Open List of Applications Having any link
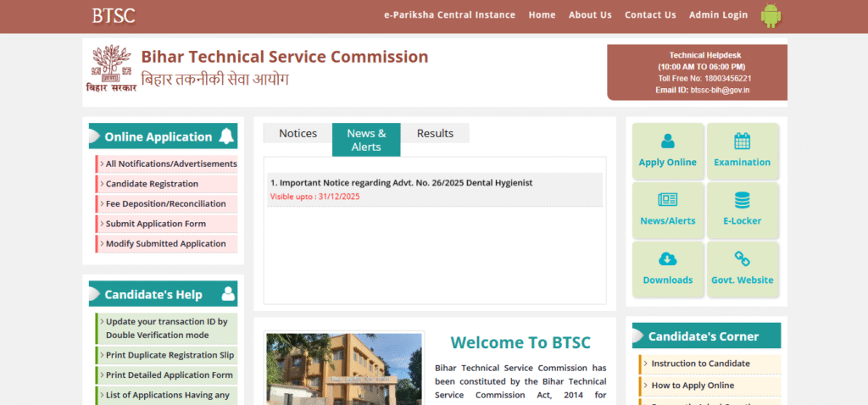 click(x=167, y=395)
